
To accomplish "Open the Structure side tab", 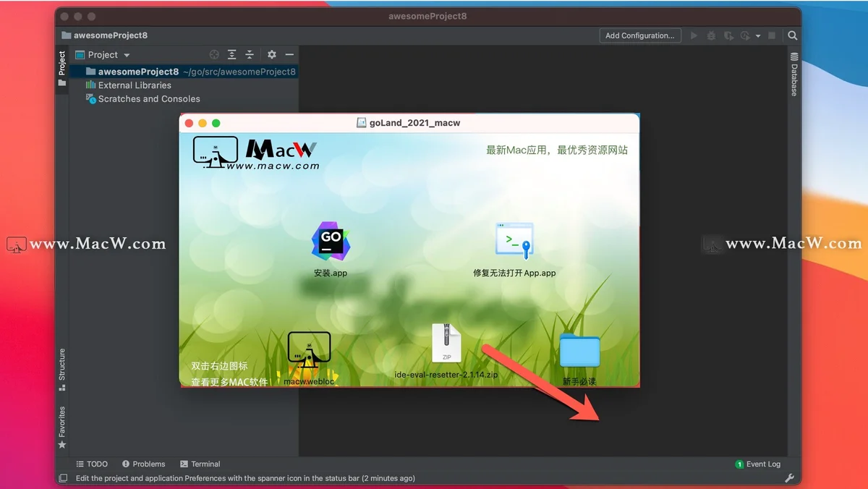I will pyautogui.click(x=62, y=370).
